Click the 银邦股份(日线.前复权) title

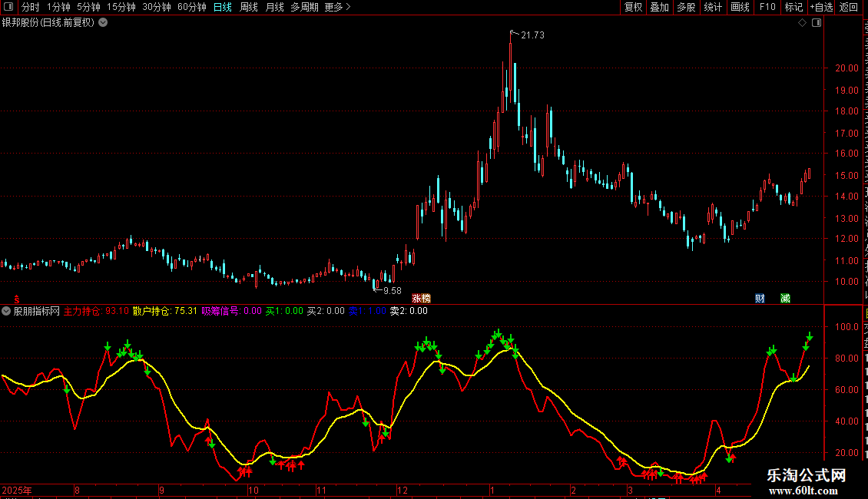coord(48,23)
